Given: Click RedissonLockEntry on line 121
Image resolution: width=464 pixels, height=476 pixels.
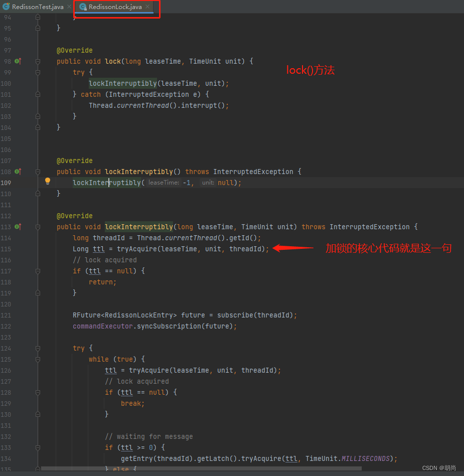Looking at the screenshot, I should tap(139, 315).
